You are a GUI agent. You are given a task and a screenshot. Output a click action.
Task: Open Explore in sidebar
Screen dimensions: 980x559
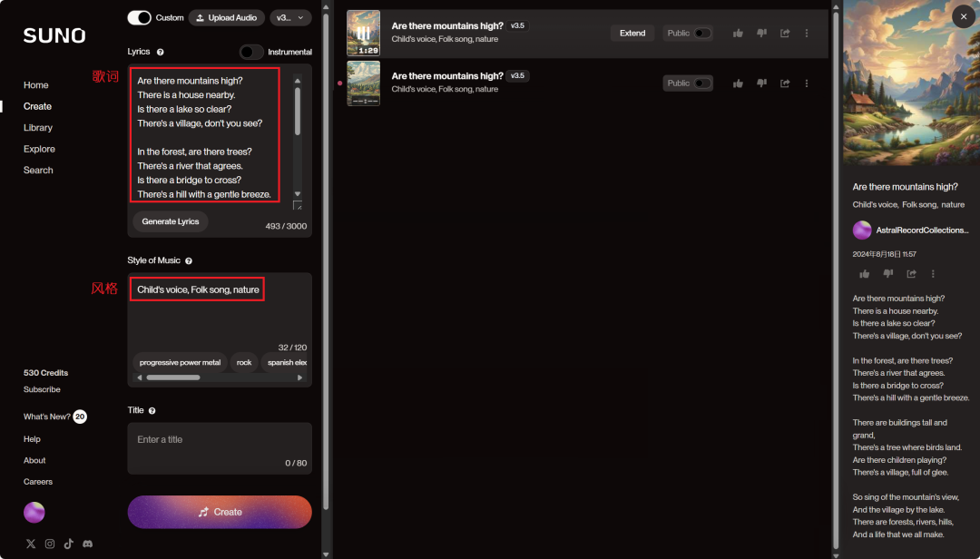39,149
